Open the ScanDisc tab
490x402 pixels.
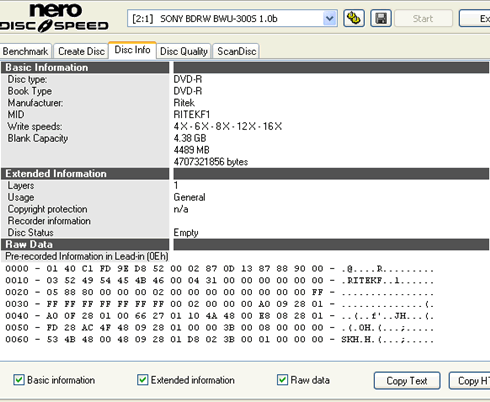[236, 51]
